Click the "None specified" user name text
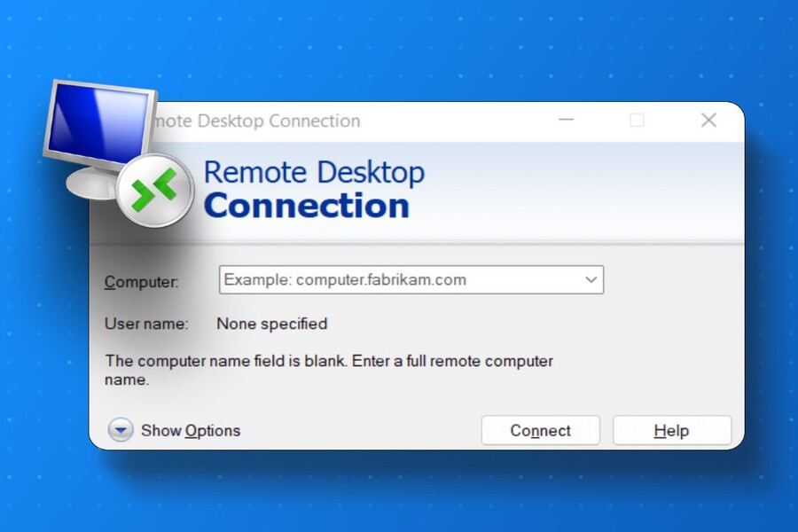The width and height of the screenshot is (798, 532). (x=272, y=324)
